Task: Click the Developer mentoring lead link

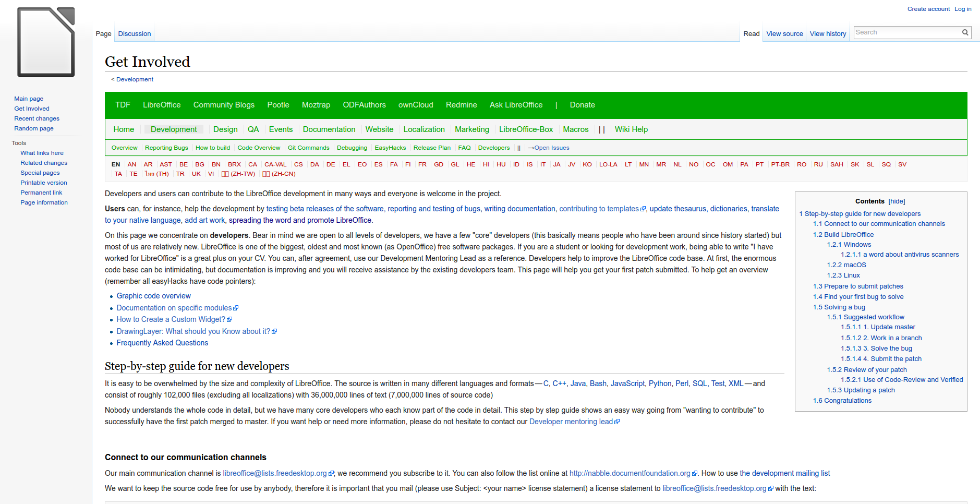Action: 571,422
